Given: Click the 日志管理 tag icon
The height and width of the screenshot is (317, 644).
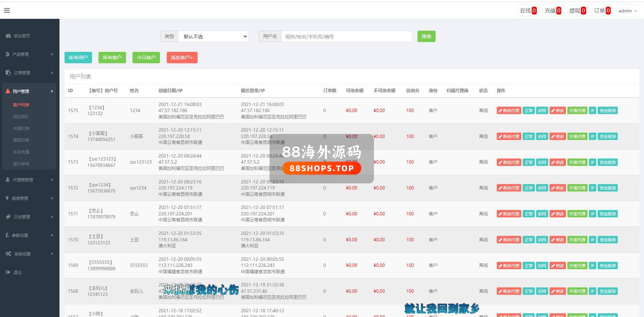Looking at the screenshot, I should pyautogui.click(x=8, y=217).
